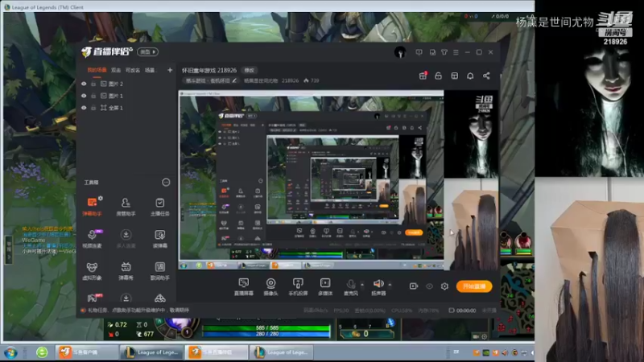Collapse the 工具箱 toolbox panel

166,183
